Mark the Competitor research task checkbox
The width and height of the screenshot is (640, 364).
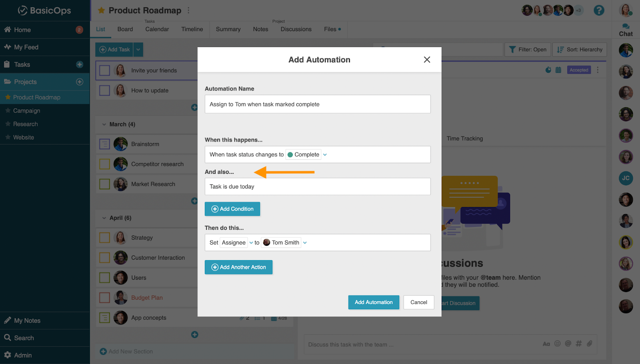pos(104,164)
